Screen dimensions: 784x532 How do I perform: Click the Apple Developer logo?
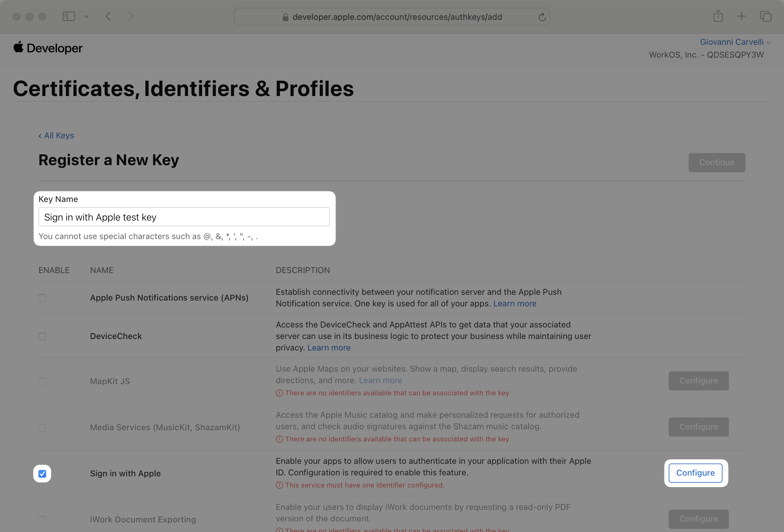coord(48,48)
